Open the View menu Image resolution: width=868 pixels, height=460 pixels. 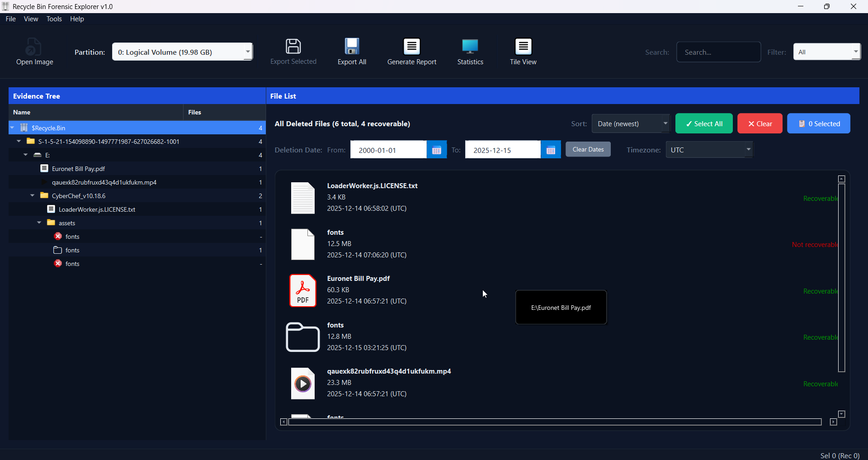click(30, 19)
